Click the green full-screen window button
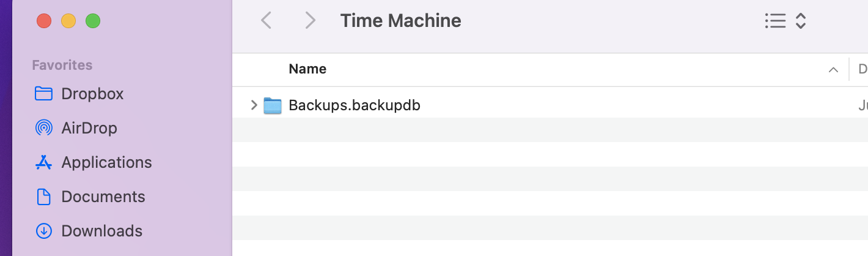 pos(93,21)
